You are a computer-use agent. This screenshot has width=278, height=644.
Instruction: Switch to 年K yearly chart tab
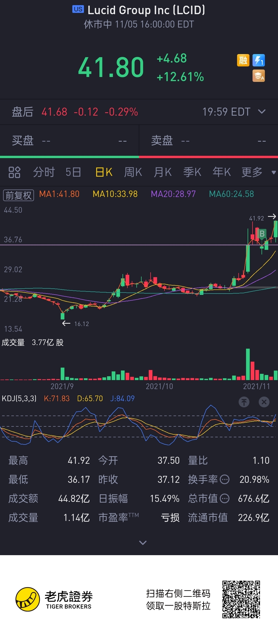[221, 172]
